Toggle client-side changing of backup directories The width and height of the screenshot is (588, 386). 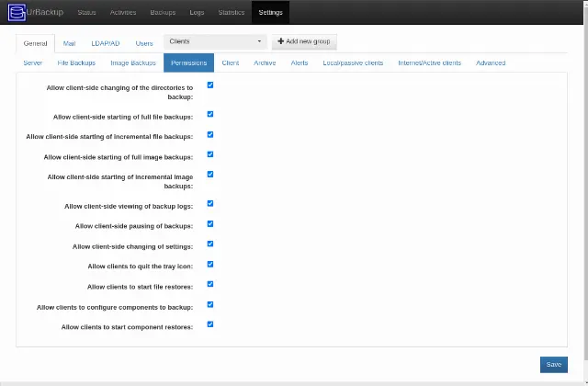210,85
